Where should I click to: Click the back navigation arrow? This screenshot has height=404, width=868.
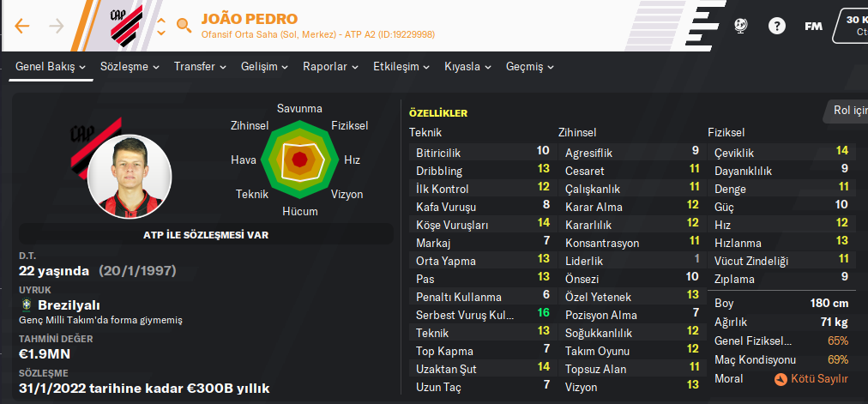click(22, 26)
